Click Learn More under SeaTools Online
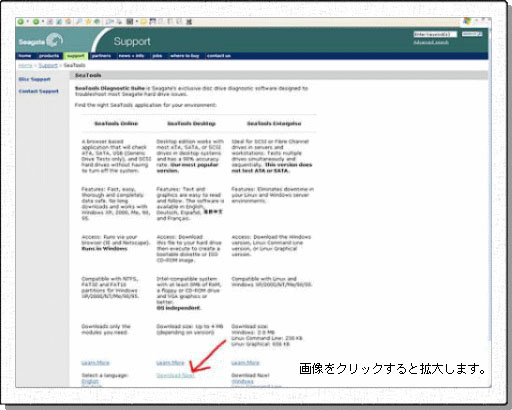The width and height of the screenshot is (512, 410). 95,363
